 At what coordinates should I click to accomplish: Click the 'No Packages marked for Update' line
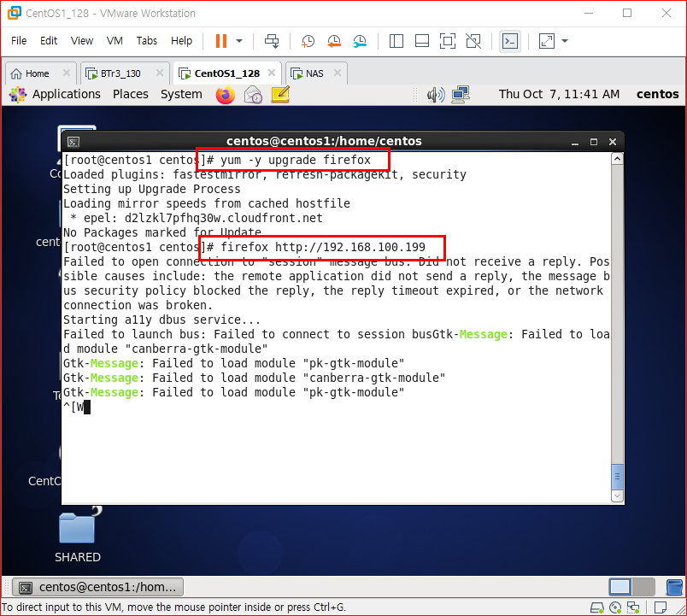pos(162,232)
